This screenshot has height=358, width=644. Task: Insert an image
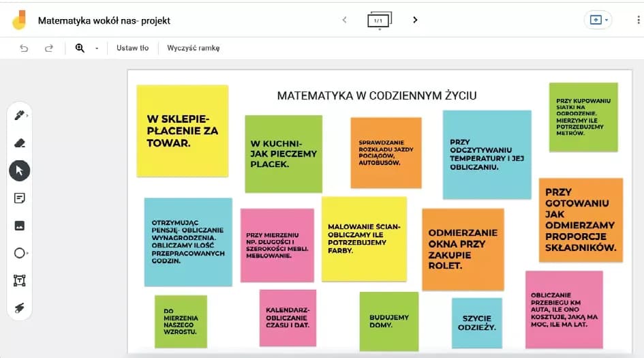(x=19, y=226)
